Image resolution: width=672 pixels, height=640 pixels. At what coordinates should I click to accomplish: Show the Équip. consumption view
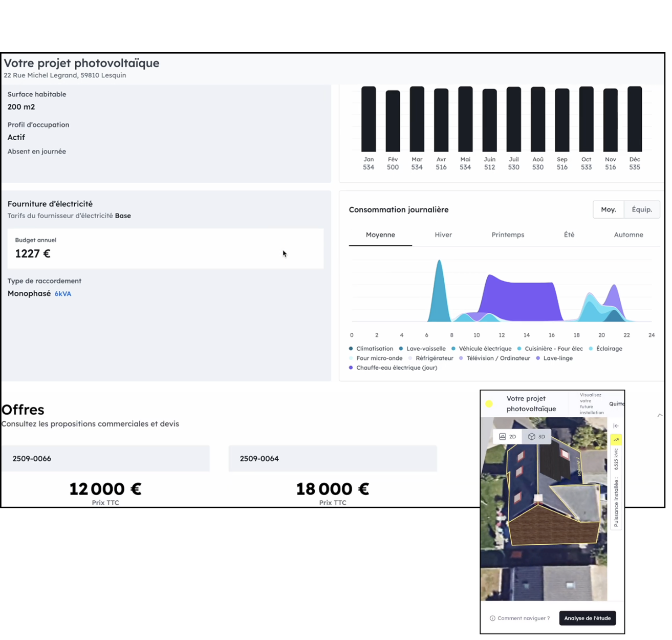[642, 209]
